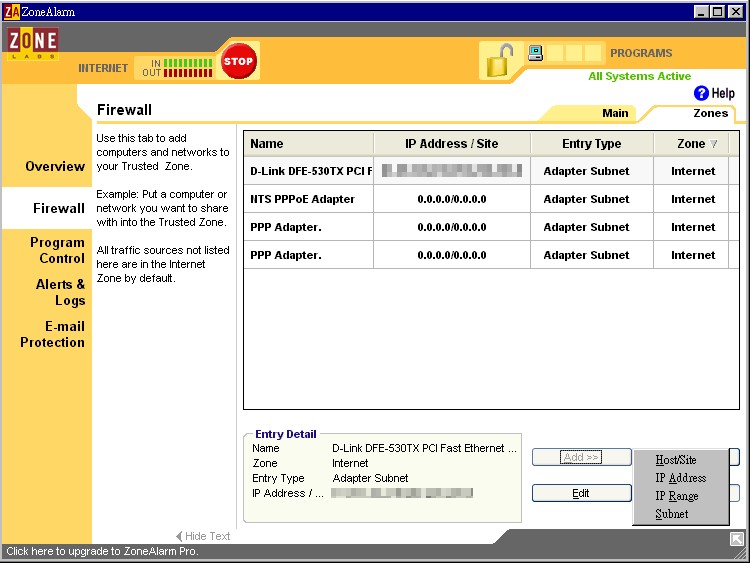The image size is (750, 563).
Task: Click the PROGRAMS label
Action: pyautogui.click(x=641, y=53)
